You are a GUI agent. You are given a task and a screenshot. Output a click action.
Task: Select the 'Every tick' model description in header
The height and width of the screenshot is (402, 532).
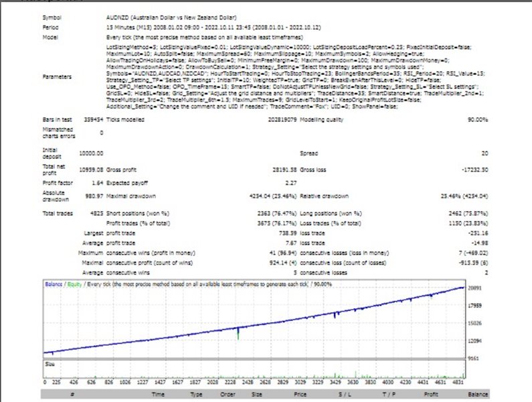pos(205,38)
